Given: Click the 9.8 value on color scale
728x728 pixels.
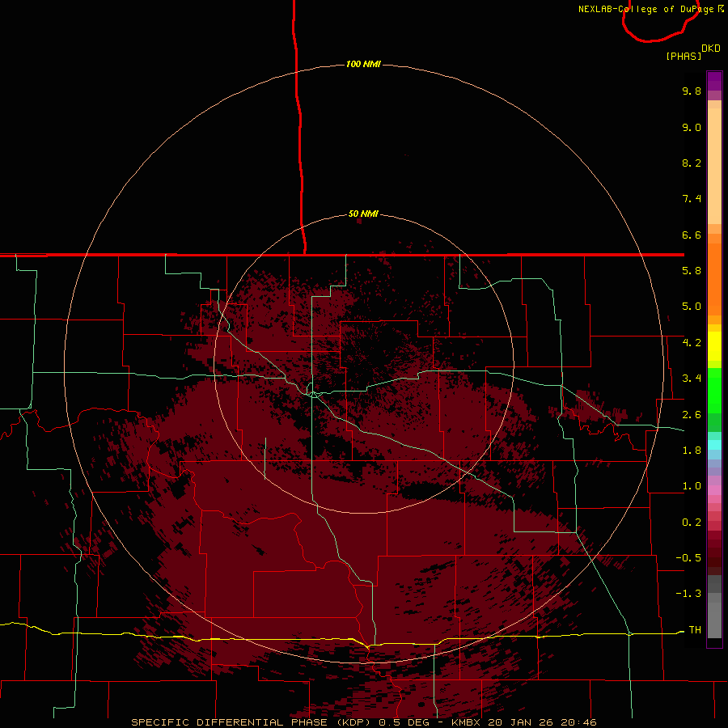Looking at the screenshot, I should [x=692, y=91].
